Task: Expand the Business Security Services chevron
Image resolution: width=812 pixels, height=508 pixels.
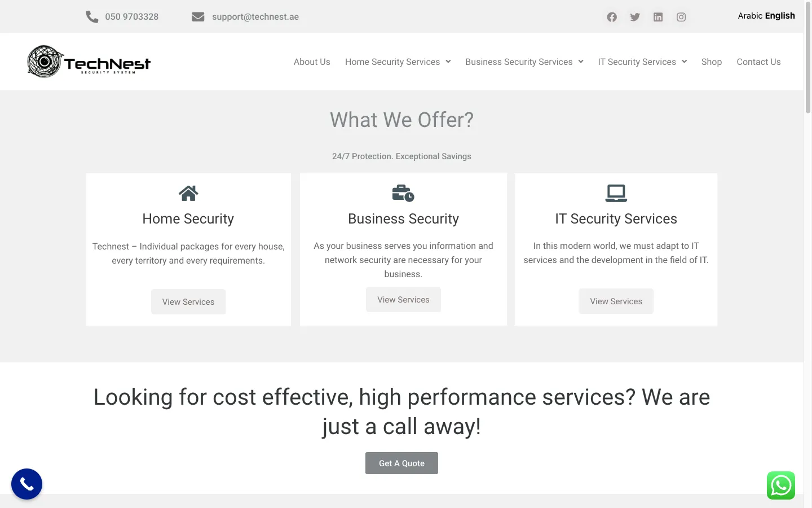Action: (x=581, y=62)
